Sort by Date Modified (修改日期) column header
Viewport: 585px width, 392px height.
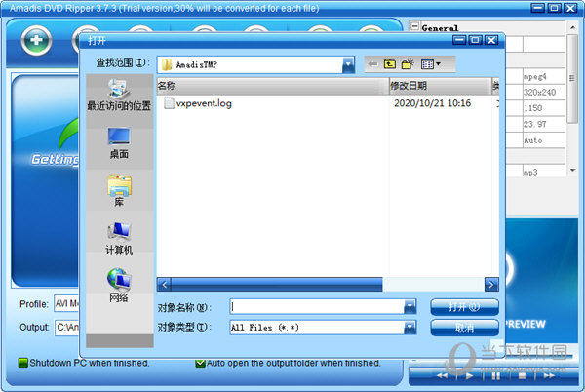tap(441, 86)
